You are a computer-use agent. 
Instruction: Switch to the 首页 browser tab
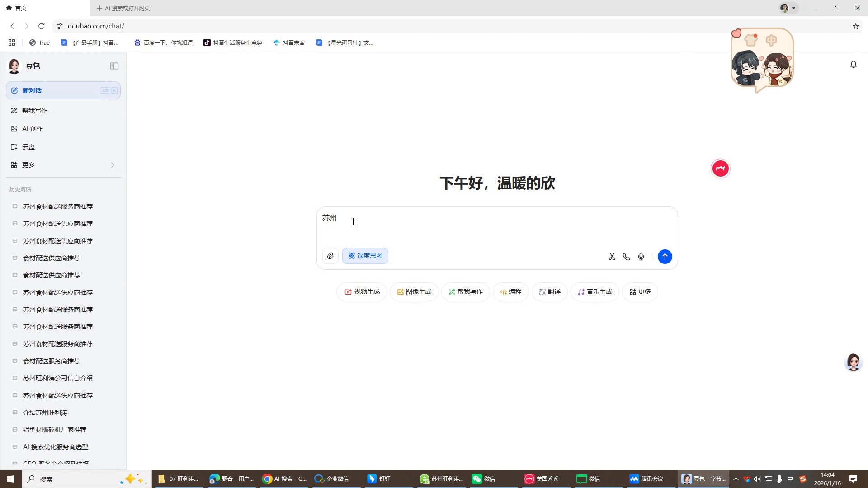click(x=19, y=8)
